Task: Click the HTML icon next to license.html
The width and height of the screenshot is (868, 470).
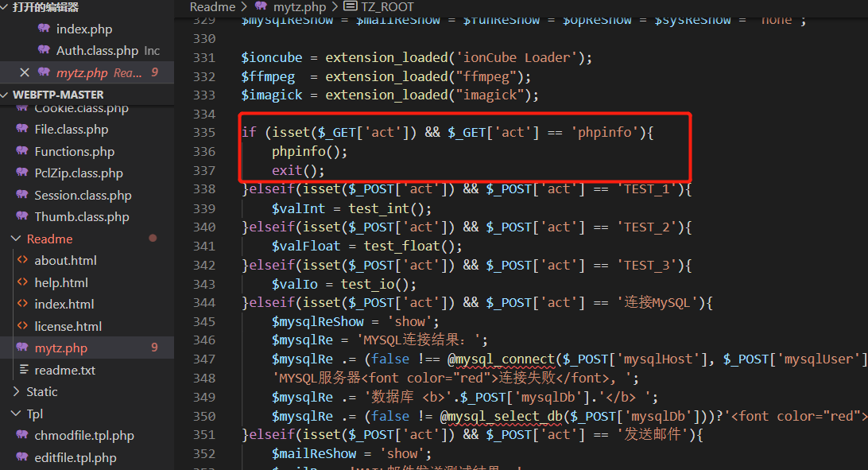Action: (x=22, y=326)
